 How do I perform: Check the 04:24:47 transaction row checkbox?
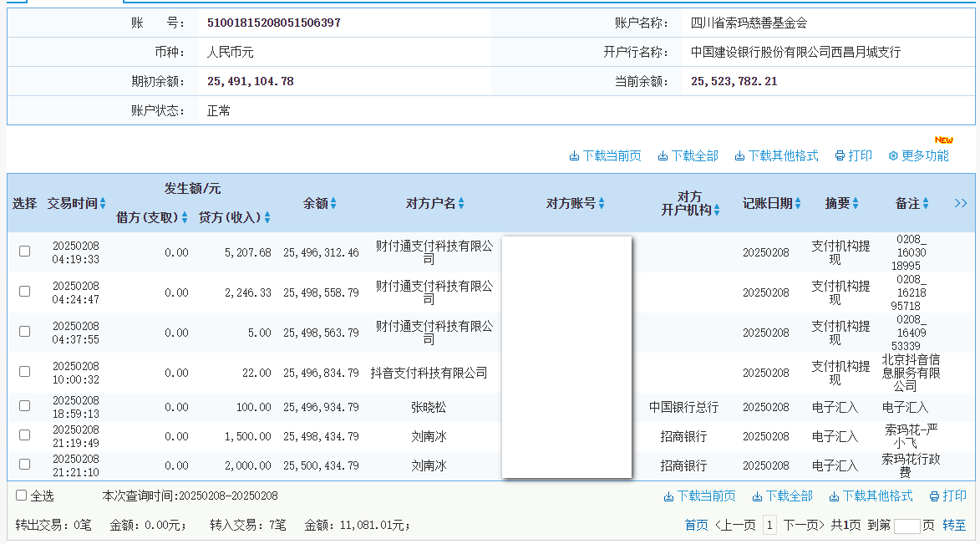click(x=24, y=291)
